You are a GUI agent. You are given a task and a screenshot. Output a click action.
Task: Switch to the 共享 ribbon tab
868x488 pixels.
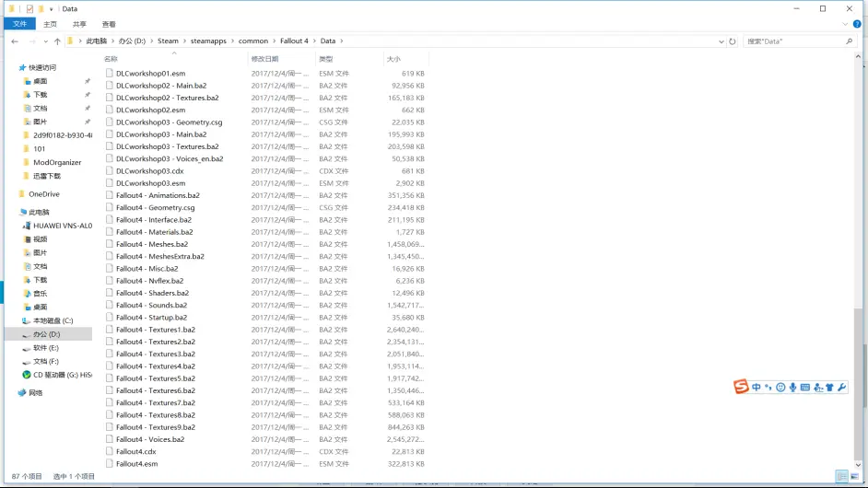(79, 24)
